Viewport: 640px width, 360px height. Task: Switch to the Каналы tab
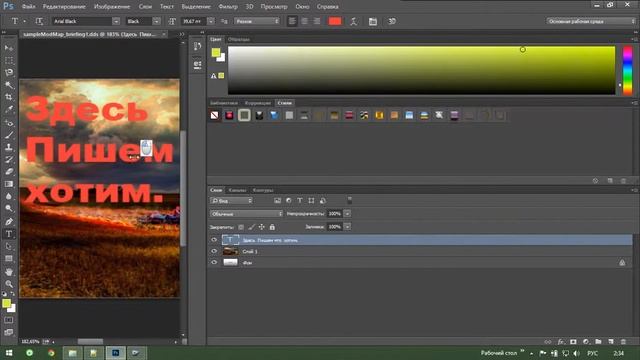(x=237, y=190)
